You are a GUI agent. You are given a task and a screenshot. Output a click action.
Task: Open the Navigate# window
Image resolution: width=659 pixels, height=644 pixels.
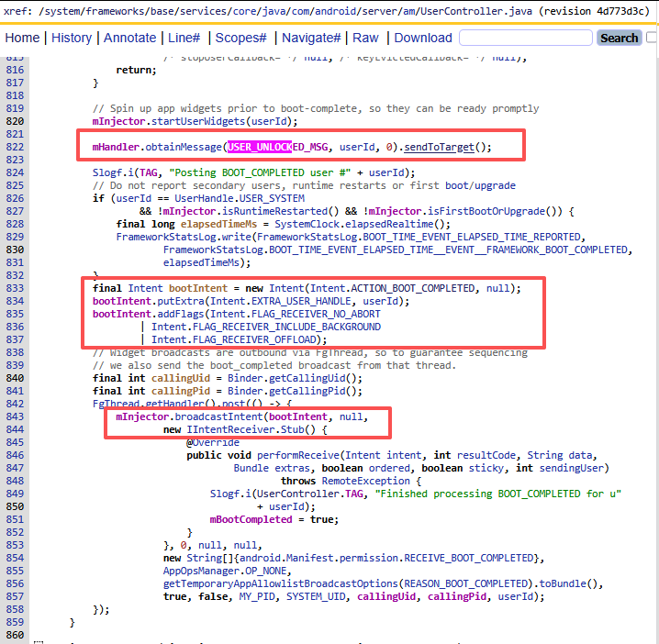pyautogui.click(x=311, y=38)
